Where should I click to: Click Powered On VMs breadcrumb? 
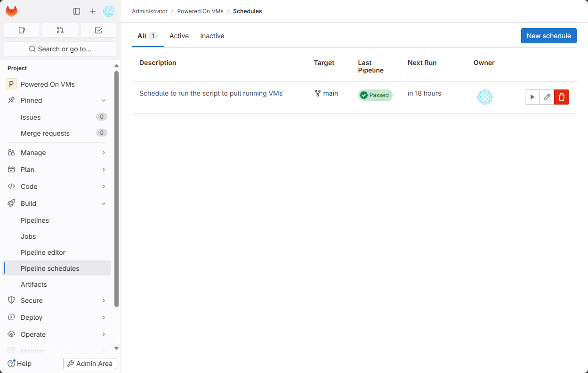click(200, 11)
